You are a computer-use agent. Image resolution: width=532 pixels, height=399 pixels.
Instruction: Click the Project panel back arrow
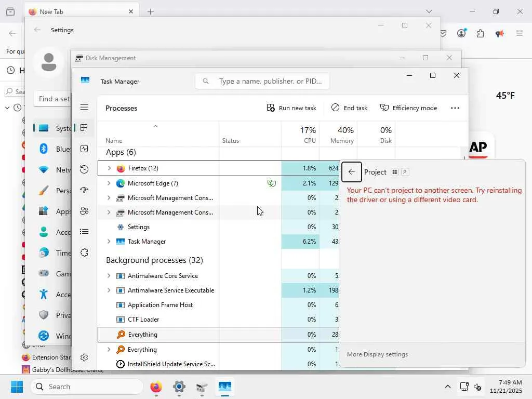(352, 172)
